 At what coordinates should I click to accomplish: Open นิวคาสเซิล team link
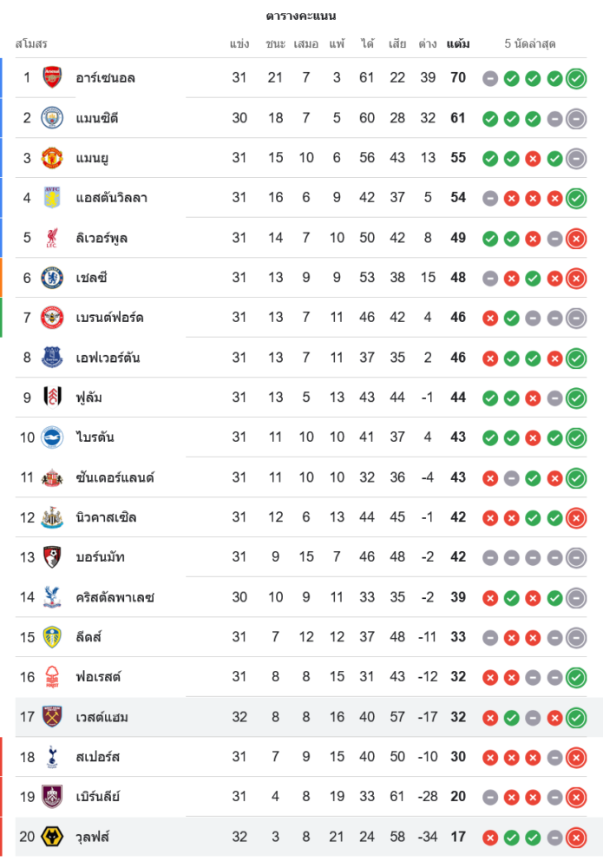106,517
